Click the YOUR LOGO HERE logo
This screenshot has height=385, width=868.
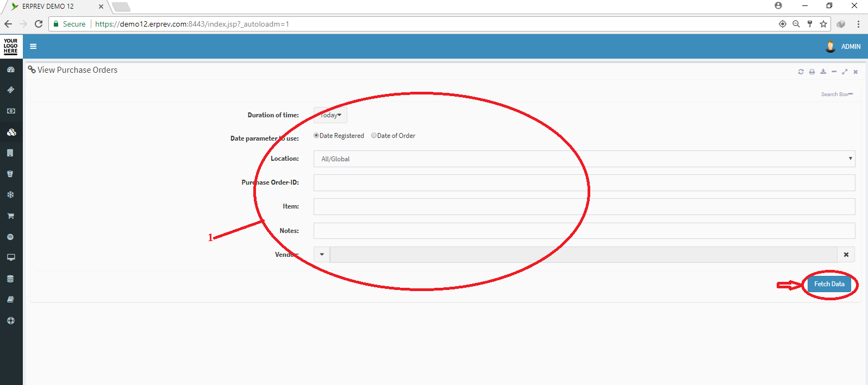[11, 46]
